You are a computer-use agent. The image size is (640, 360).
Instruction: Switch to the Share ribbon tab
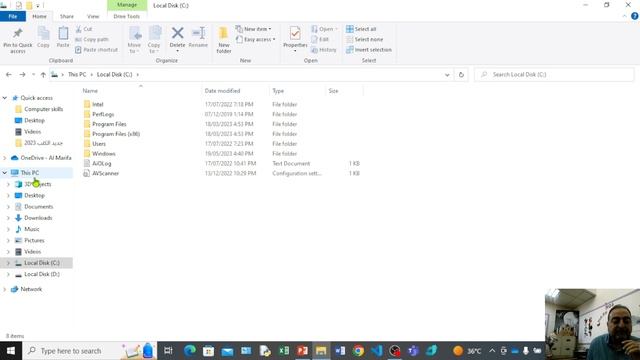coord(67,16)
